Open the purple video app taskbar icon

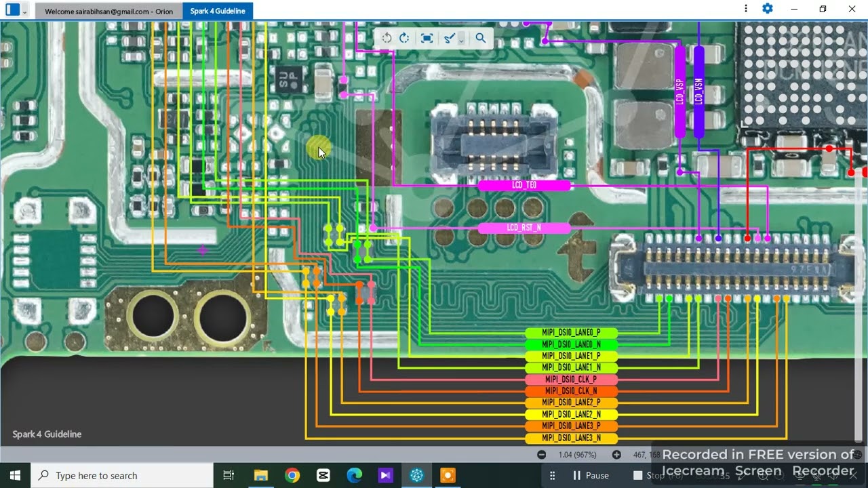[385, 475]
